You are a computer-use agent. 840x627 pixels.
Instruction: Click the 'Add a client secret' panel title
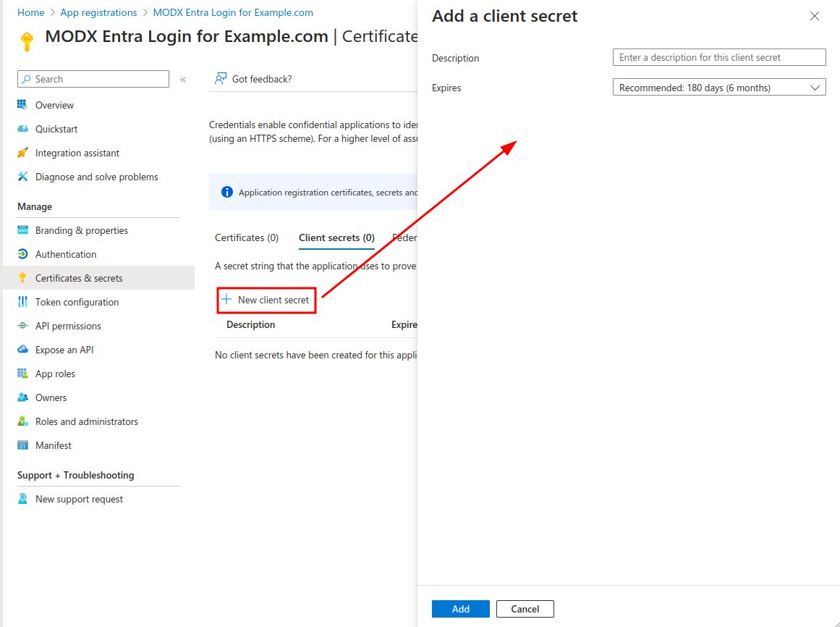pos(504,16)
